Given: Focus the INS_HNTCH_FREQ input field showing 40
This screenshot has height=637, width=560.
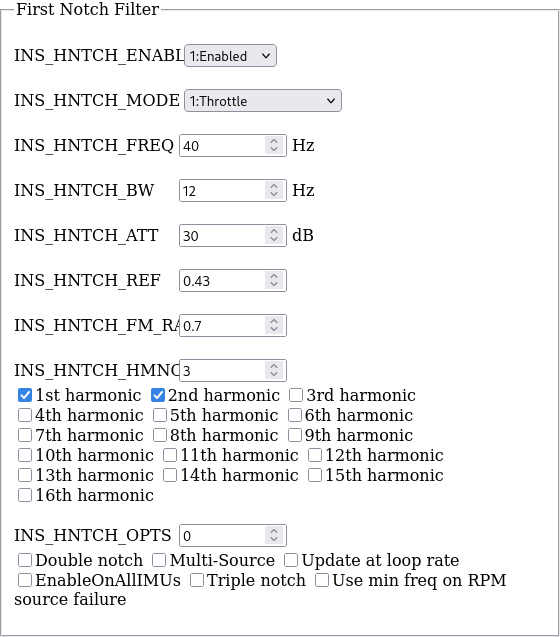Looking at the screenshot, I should [233, 145].
